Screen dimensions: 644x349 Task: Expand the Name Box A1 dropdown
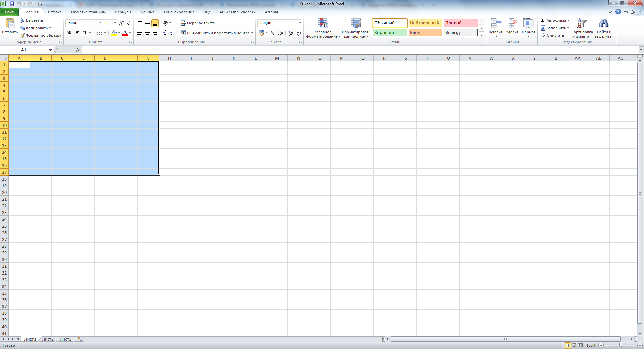coord(50,50)
